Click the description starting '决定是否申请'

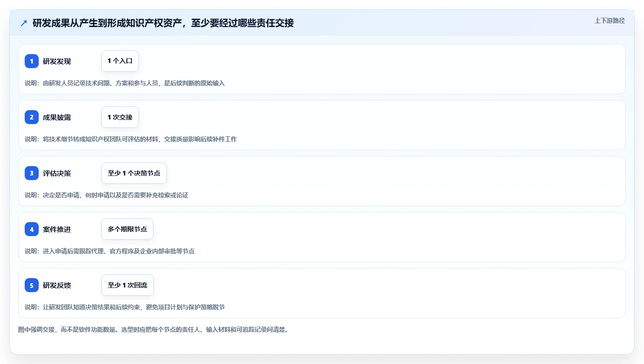point(106,195)
